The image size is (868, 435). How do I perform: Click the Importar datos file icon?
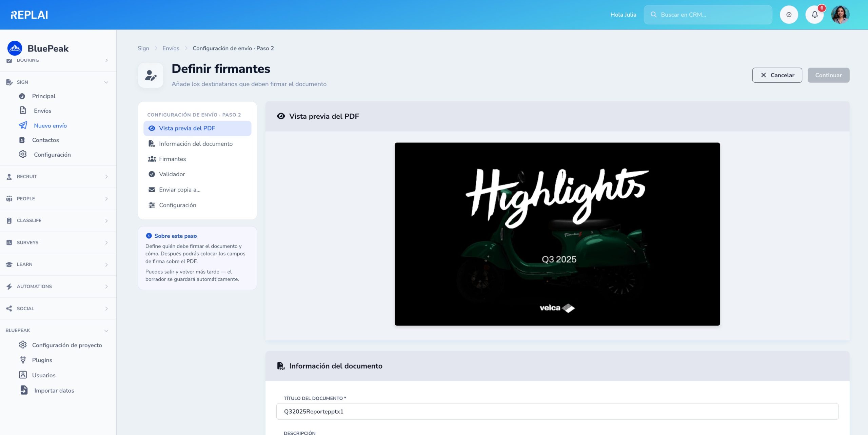pos(24,390)
